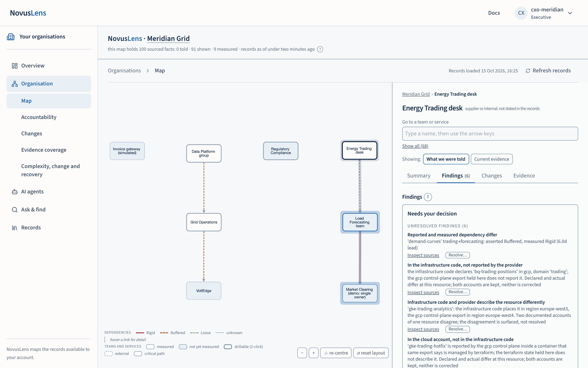
Task: Click Show all (68) link
Action: (x=415, y=146)
